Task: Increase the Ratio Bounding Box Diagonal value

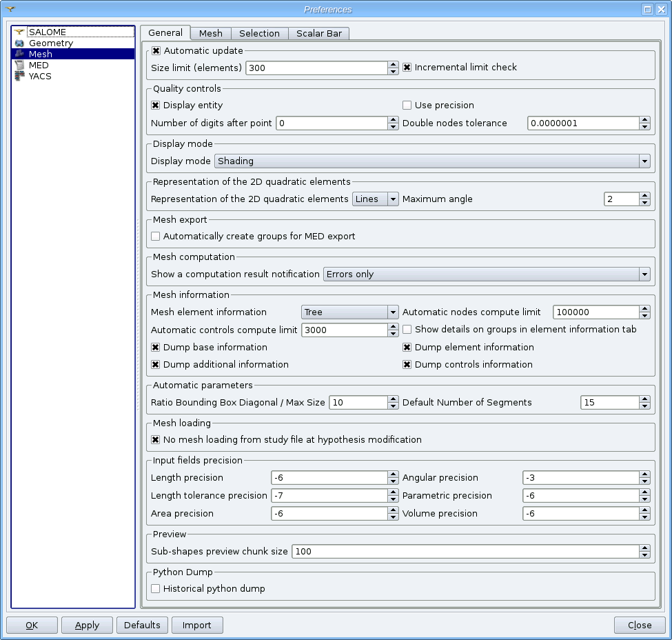Action: [x=393, y=399]
